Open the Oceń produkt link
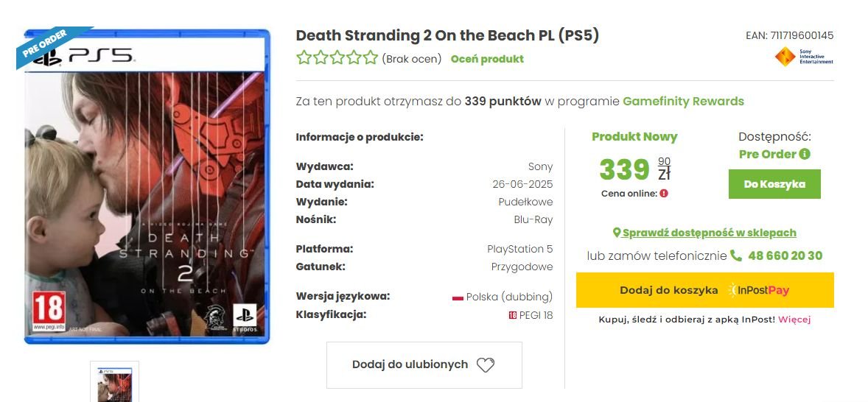This screenshot has width=868, height=402. 487,59
